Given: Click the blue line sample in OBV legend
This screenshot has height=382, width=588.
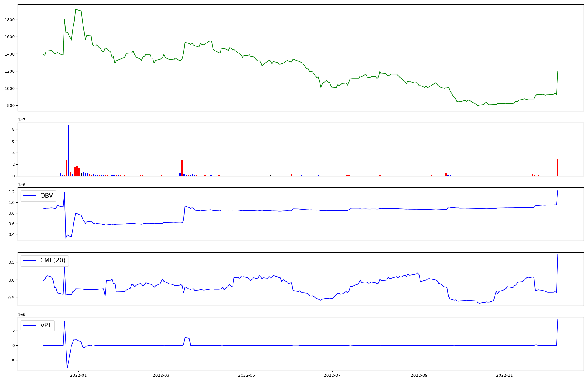Looking at the screenshot, I should [29, 196].
